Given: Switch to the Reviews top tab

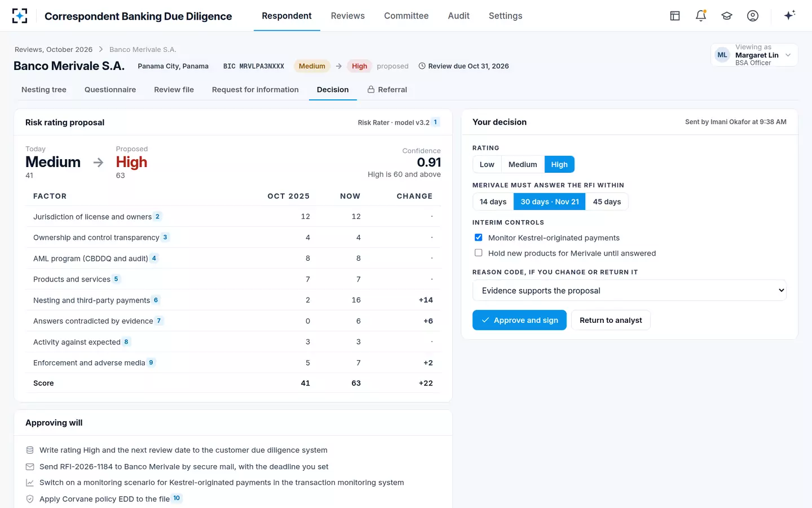Looking at the screenshot, I should 348,16.
